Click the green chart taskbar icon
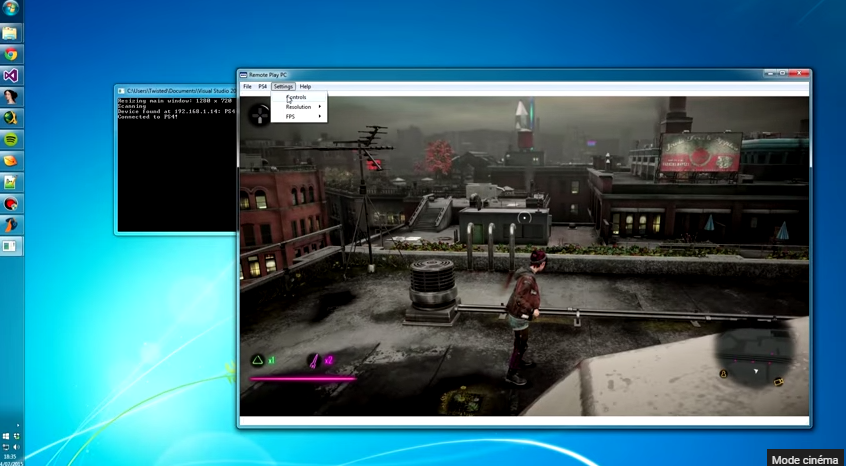The height and width of the screenshot is (466, 846). (x=11, y=182)
